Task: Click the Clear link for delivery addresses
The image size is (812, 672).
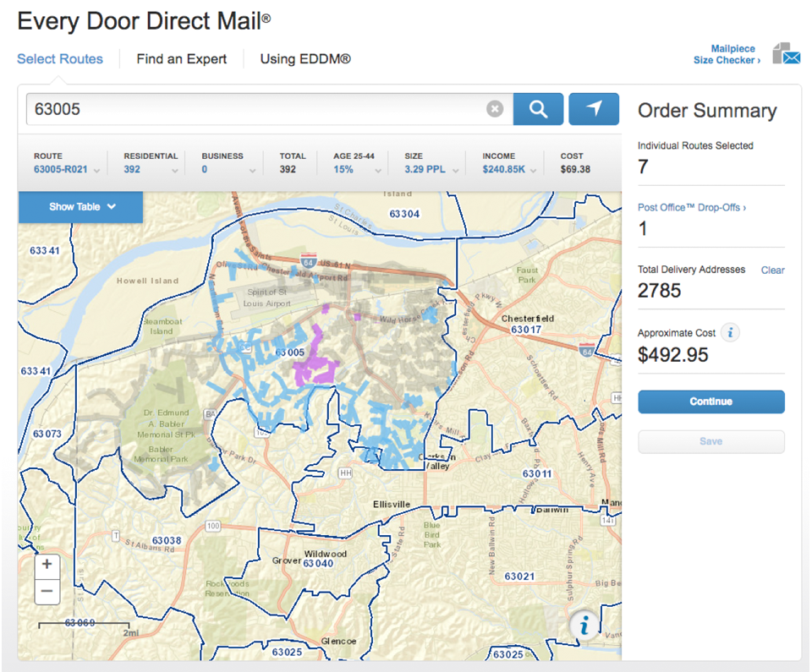Action: (772, 270)
